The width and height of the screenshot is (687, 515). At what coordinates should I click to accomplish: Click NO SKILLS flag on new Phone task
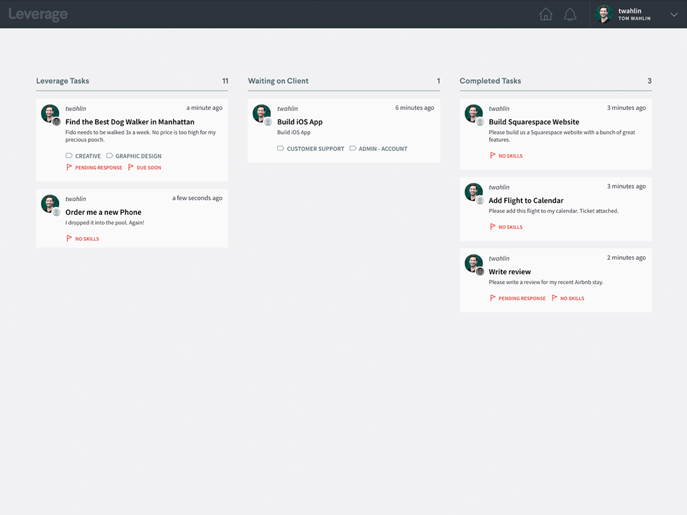82,238
